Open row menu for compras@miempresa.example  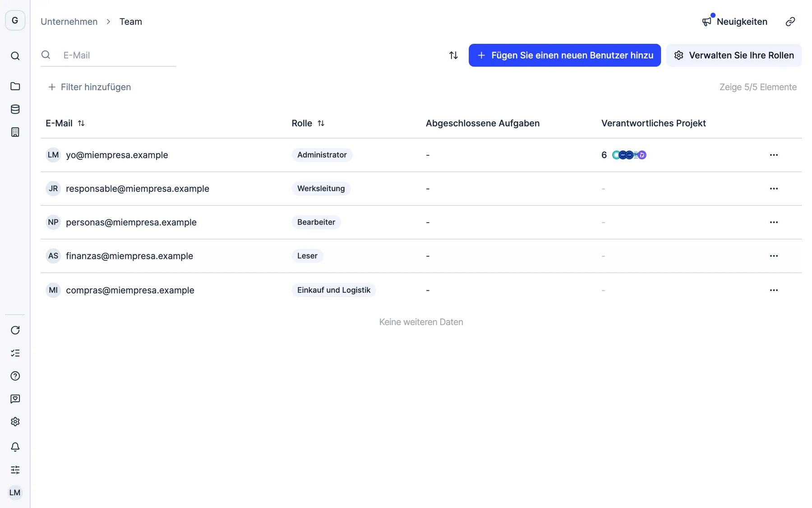774,290
